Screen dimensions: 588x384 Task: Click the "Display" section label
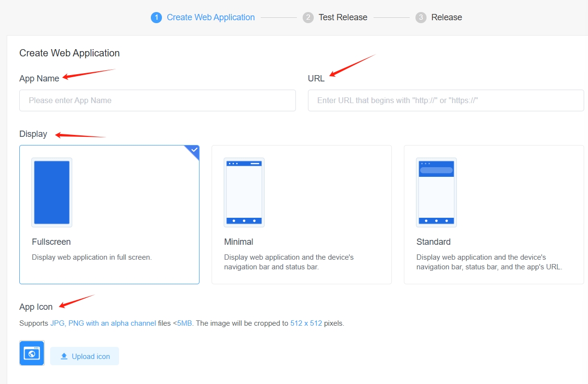click(33, 134)
